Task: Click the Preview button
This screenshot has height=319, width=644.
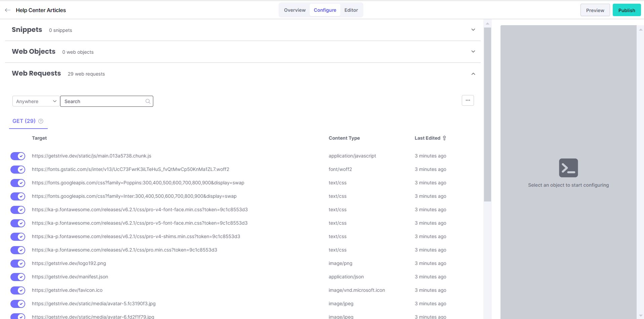Action: pos(595,10)
